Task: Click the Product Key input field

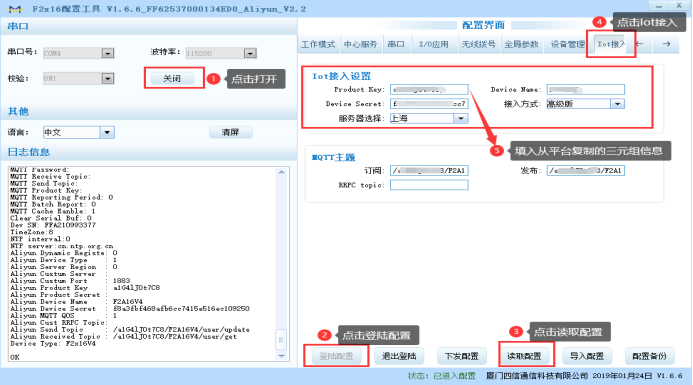Action: [x=429, y=90]
